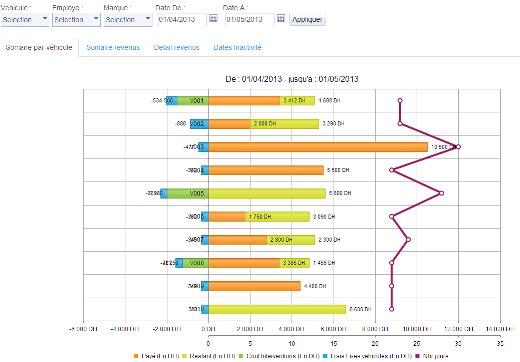Click the yellow bar of row V005

(267, 193)
